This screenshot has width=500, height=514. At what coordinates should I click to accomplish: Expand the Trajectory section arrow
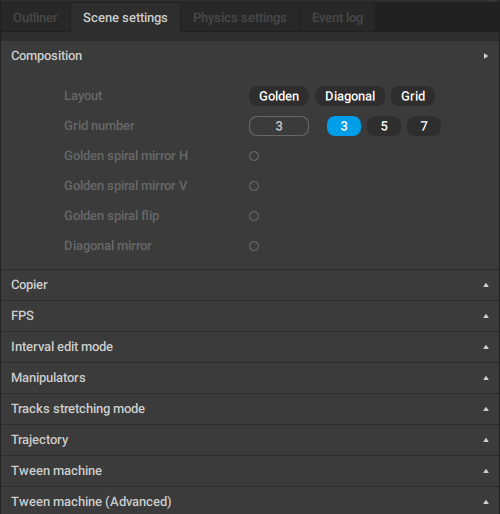pyautogui.click(x=486, y=440)
